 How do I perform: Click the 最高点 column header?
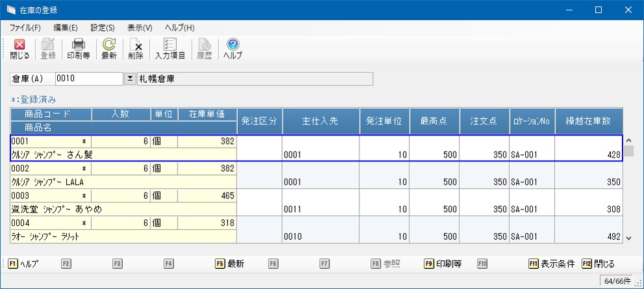[x=435, y=121]
